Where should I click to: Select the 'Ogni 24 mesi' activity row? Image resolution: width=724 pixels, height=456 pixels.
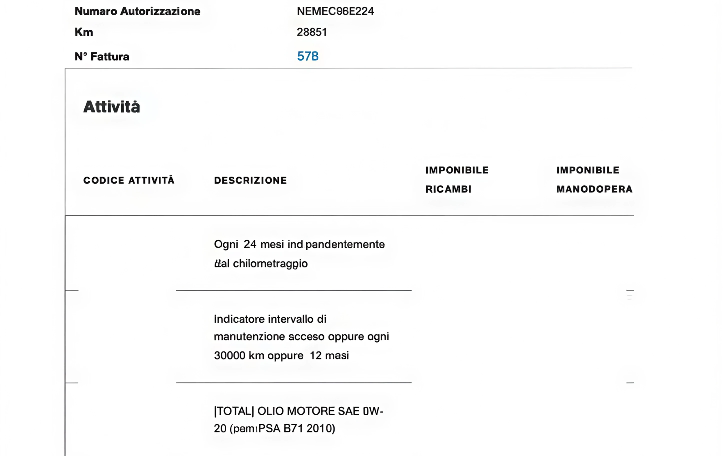click(x=299, y=254)
